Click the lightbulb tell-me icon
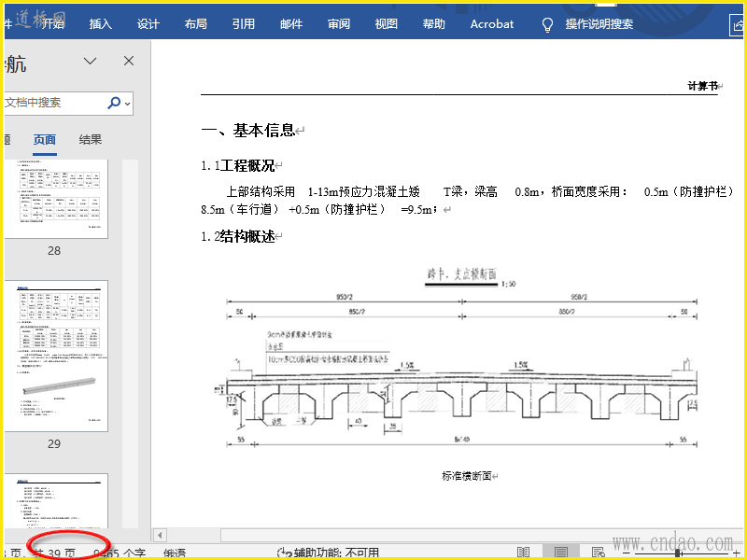Image resolution: width=747 pixels, height=560 pixels. (x=548, y=25)
